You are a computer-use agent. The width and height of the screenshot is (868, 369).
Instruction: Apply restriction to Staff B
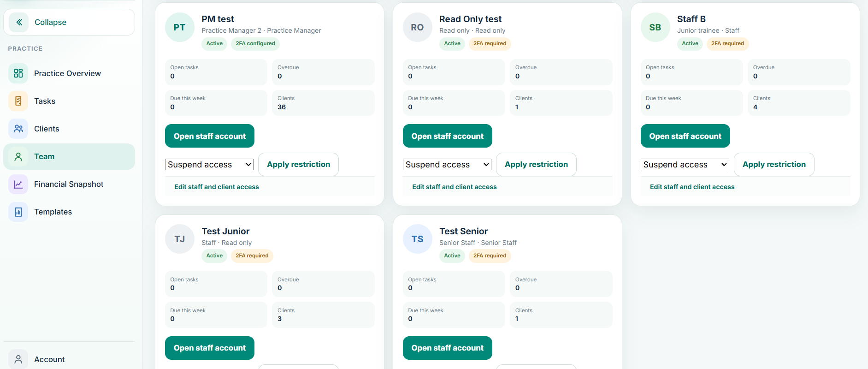pos(774,164)
